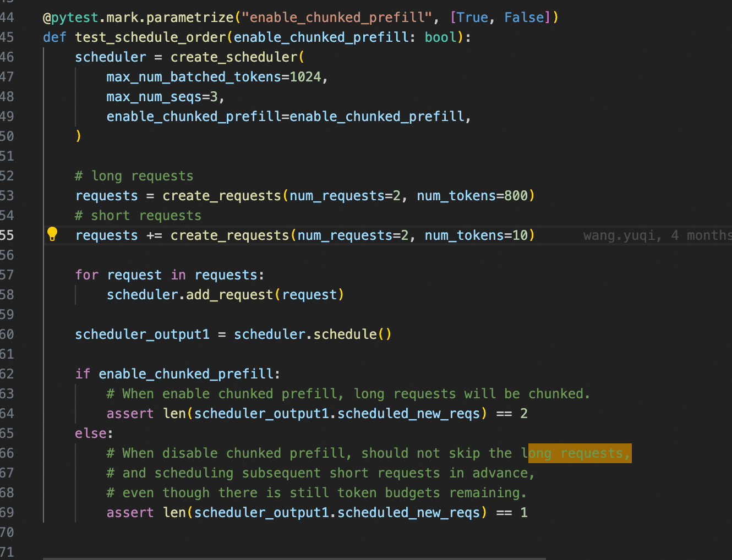Image resolution: width=732 pixels, height=560 pixels.
Task: Click the scheduler_output1 variable assignment
Action: (142, 334)
